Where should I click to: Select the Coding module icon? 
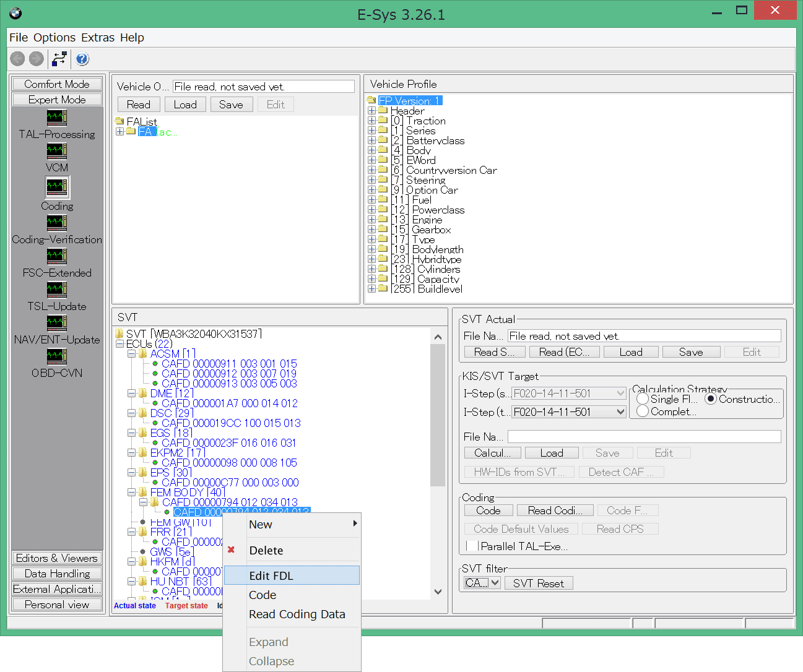coord(57,187)
